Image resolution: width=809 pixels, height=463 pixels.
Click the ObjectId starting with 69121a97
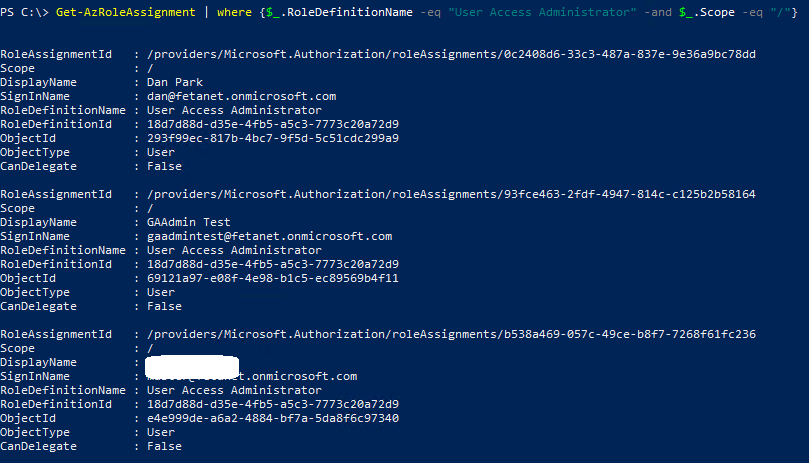[272, 278]
